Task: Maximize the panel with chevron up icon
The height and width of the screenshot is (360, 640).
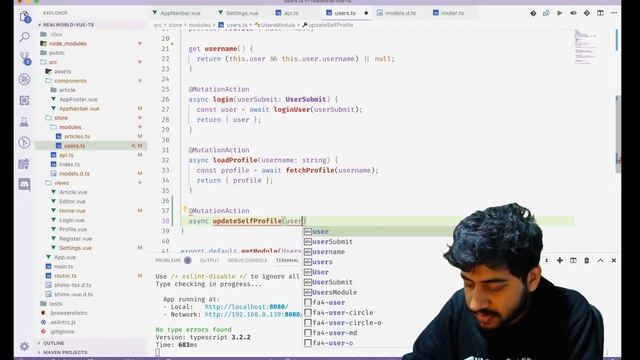Action: click(x=600, y=260)
